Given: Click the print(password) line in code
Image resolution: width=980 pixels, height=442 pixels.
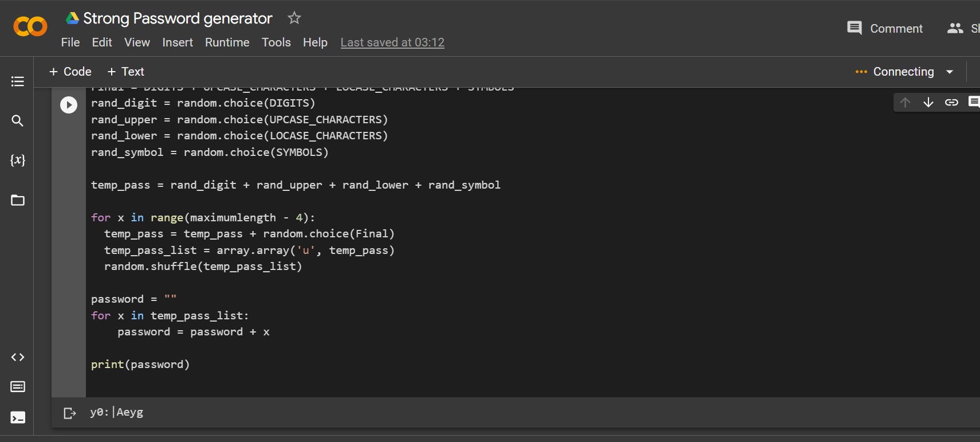Looking at the screenshot, I should [140, 365].
